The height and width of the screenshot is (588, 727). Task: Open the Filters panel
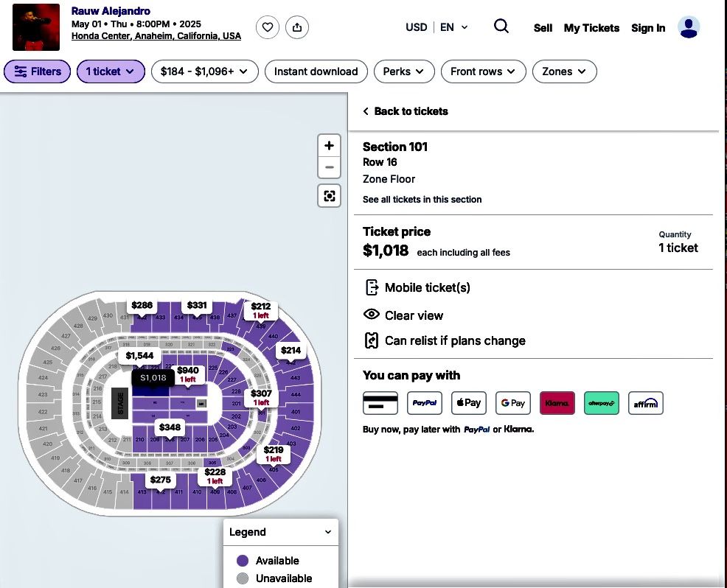click(37, 71)
